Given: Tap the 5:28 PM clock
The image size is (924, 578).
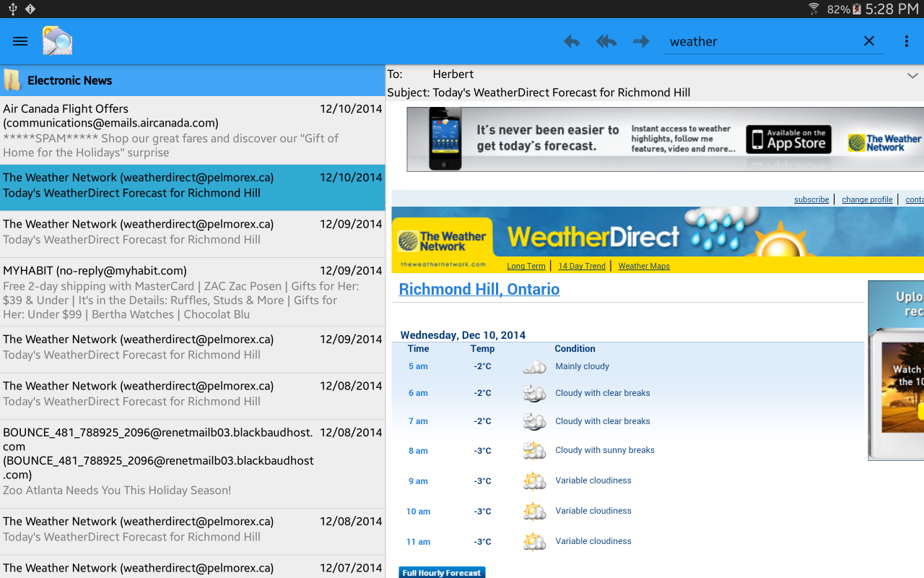Looking at the screenshot, I should pos(892,9).
